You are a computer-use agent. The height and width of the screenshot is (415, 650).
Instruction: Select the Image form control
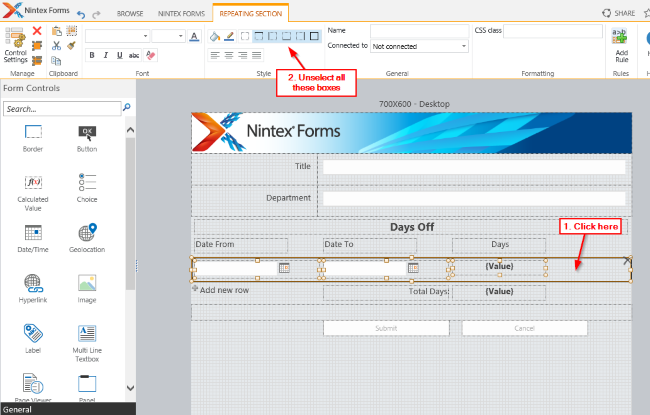87,289
